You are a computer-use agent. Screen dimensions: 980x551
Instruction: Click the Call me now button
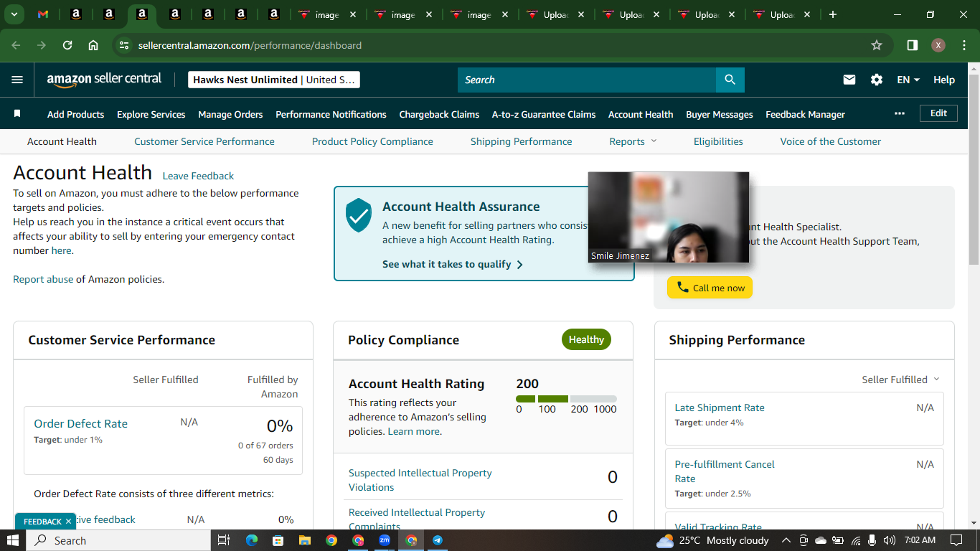tap(710, 288)
